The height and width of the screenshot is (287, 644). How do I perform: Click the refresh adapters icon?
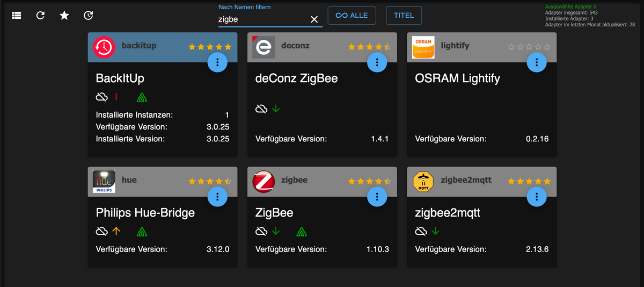pyautogui.click(x=40, y=16)
